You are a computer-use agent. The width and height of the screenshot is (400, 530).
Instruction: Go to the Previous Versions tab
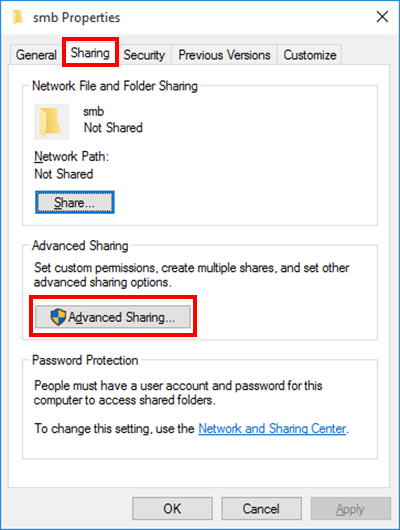pos(224,55)
